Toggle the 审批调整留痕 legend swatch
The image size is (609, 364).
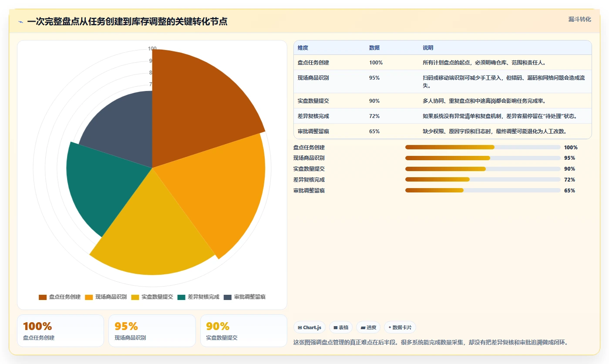pos(228,297)
